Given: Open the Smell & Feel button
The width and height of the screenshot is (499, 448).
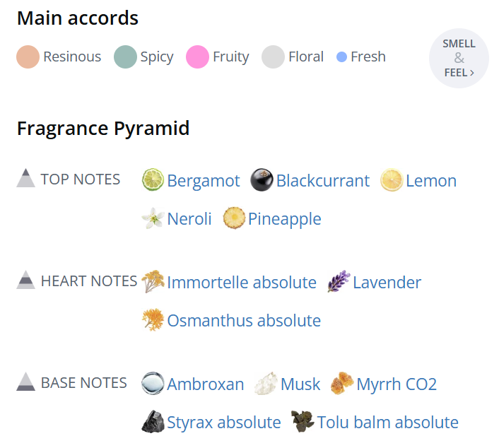Looking at the screenshot, I should [x=459, y=58].
